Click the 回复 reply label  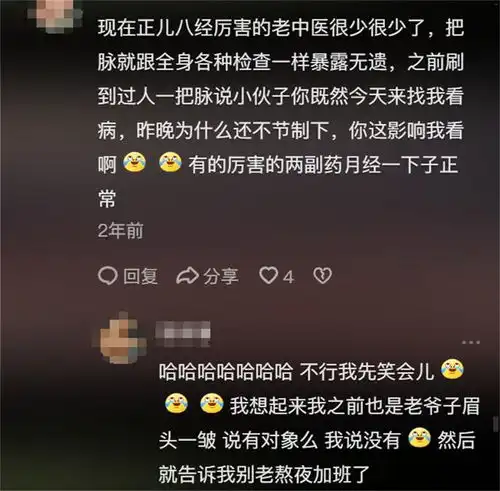click(x=140, y=276)
